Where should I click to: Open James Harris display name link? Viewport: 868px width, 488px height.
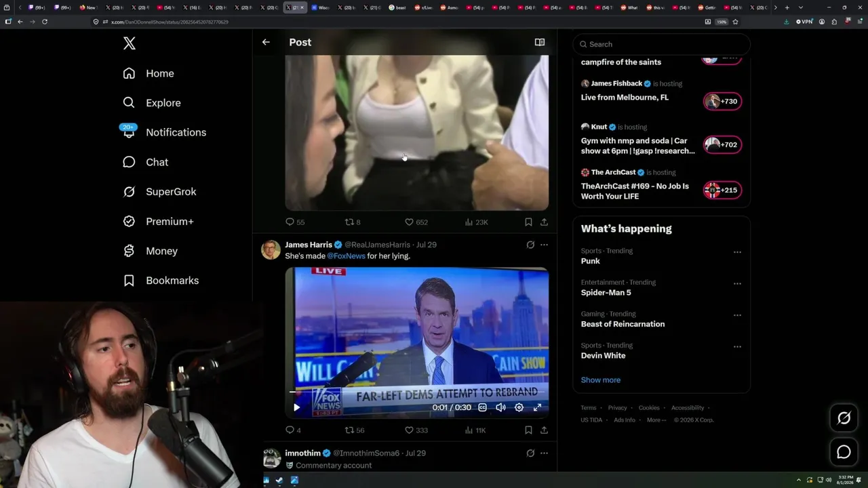pyautogui.click(x=309, y=245)
